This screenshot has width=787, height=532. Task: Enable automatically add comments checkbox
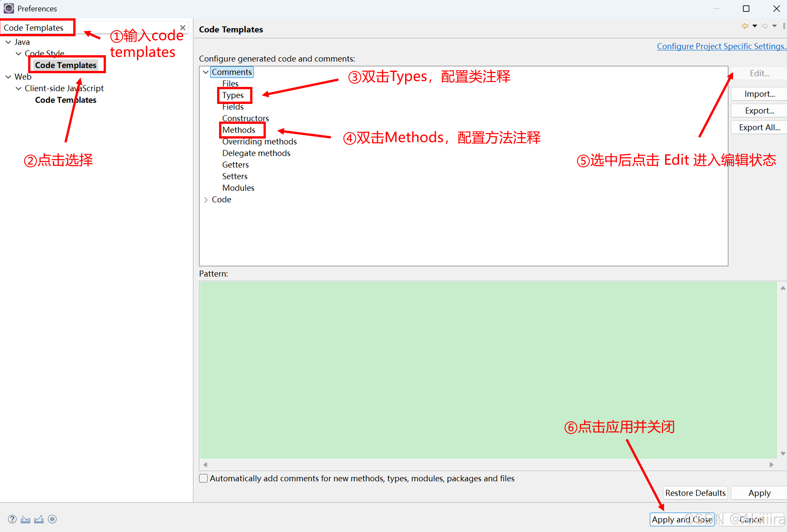[x=203, y=478]
